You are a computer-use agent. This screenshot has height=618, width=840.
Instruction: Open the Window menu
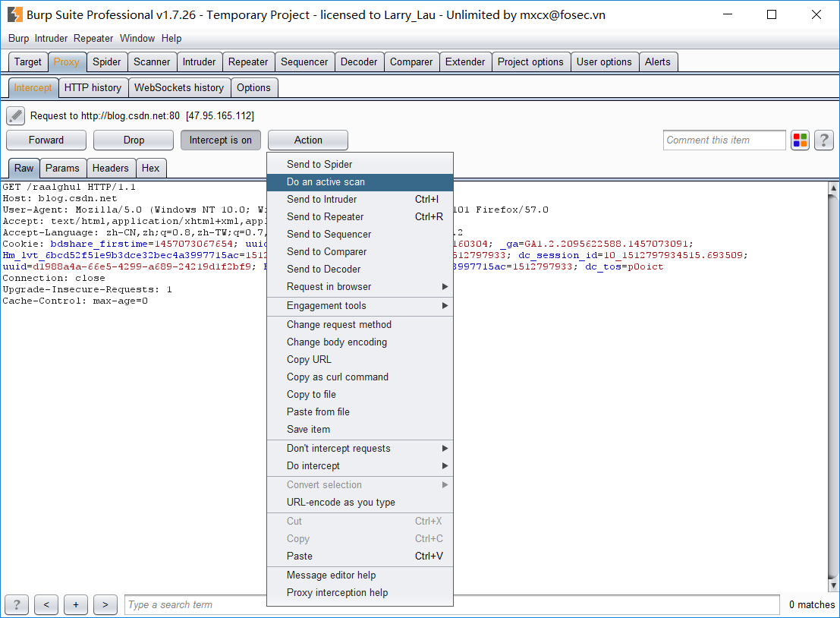[x=137, y=38]
